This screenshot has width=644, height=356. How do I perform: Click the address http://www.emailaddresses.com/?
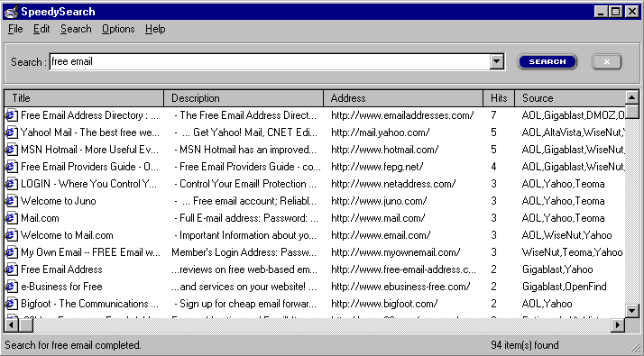pyautogui.click(x=402, y=115)
